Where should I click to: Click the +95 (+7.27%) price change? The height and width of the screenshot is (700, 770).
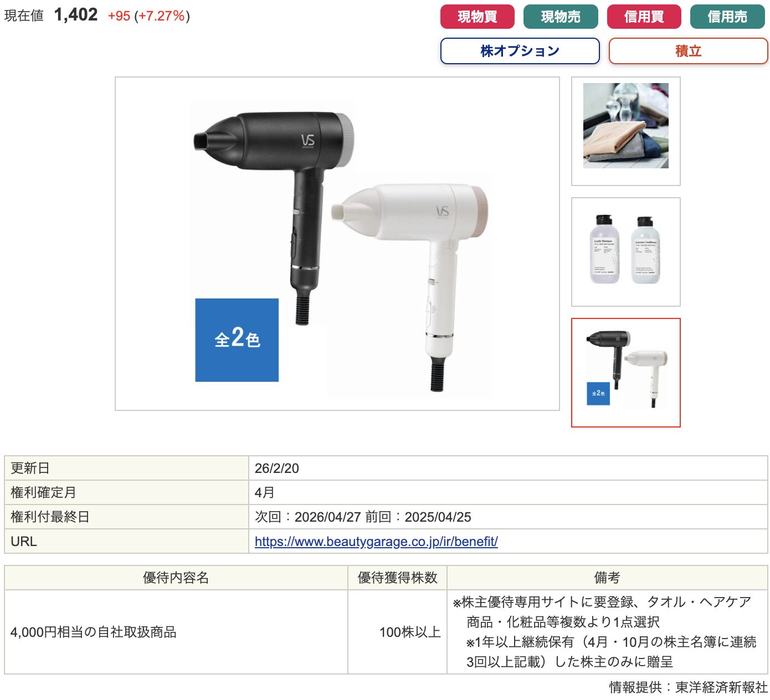click(149, 16)
